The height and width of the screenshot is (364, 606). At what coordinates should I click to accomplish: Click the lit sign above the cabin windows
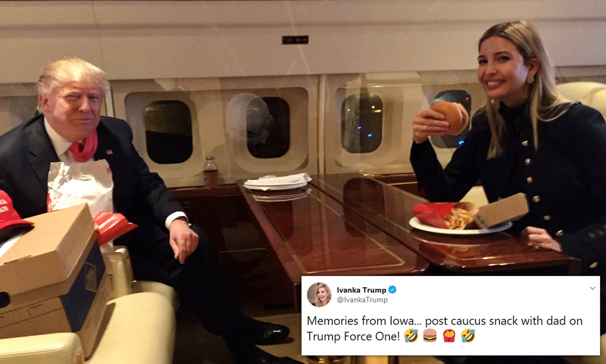tap(295, 40)
